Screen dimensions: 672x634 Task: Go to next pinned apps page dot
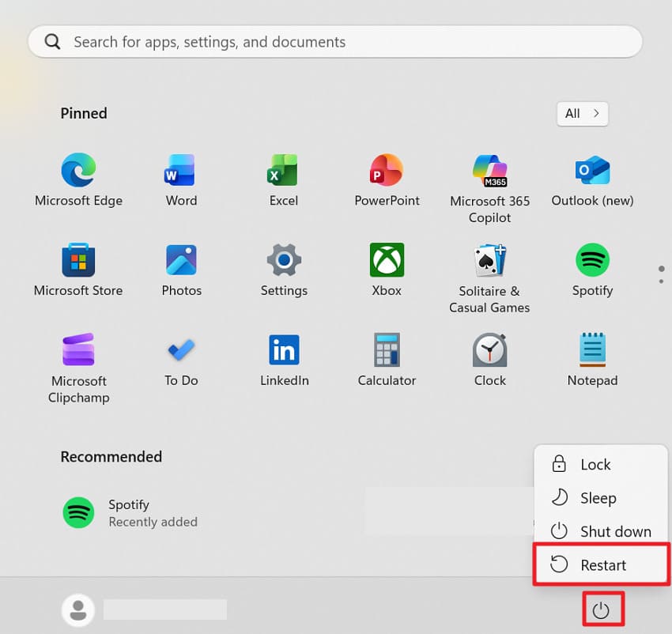pos(661,281)
